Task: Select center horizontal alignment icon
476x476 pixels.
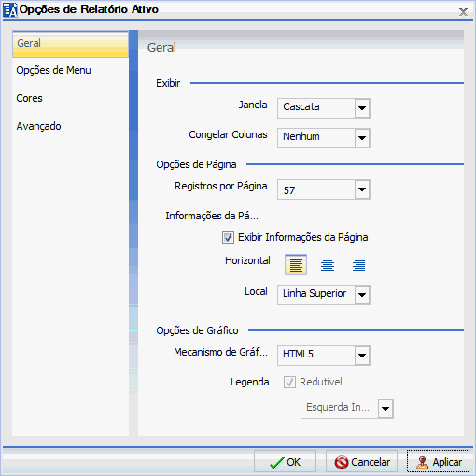Action: [328, 265]
